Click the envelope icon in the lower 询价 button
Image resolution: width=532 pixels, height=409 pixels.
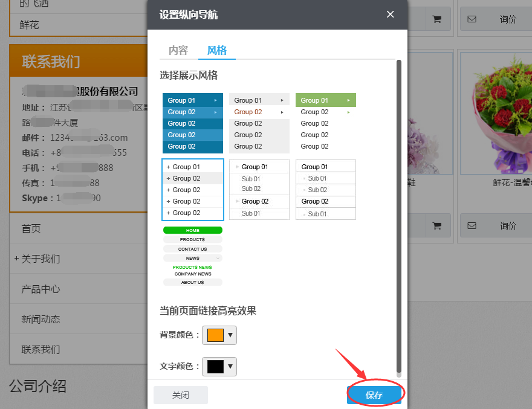[x=472, y=226]
